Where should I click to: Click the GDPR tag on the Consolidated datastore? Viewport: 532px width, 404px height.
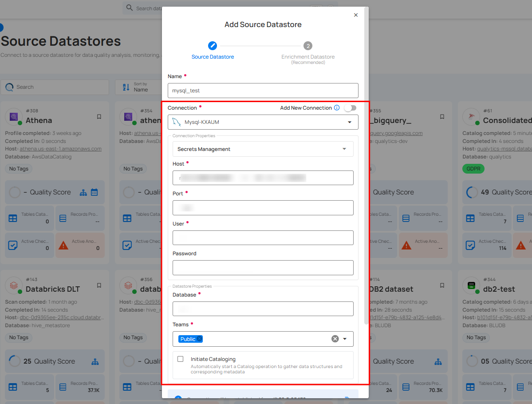pos(473,169)
